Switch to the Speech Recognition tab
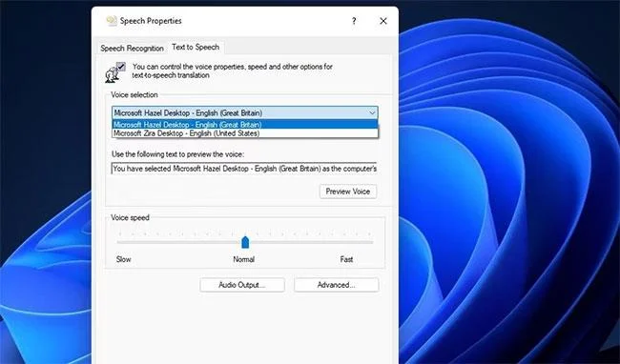620x364 pixels. point(132,49)
